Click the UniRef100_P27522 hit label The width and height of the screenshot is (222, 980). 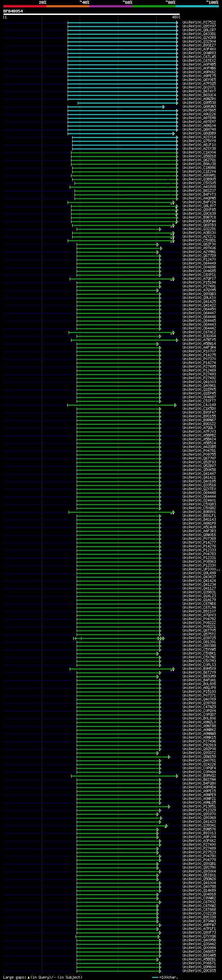199,23
